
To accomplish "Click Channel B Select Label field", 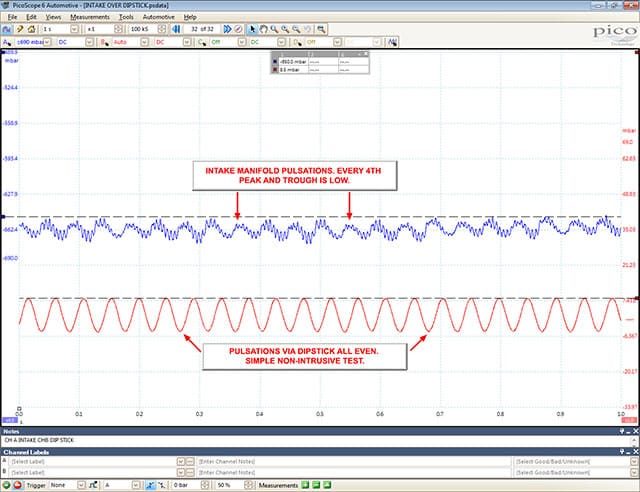I will 92,472.
